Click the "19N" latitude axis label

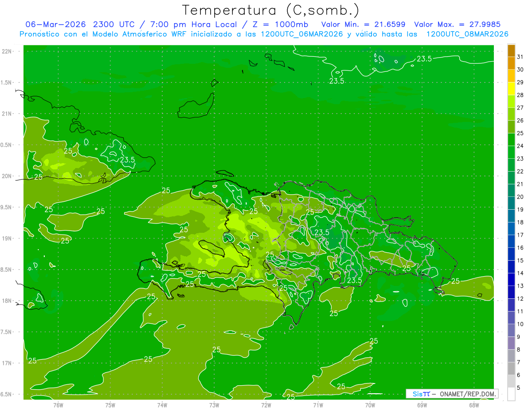point(7,239)
